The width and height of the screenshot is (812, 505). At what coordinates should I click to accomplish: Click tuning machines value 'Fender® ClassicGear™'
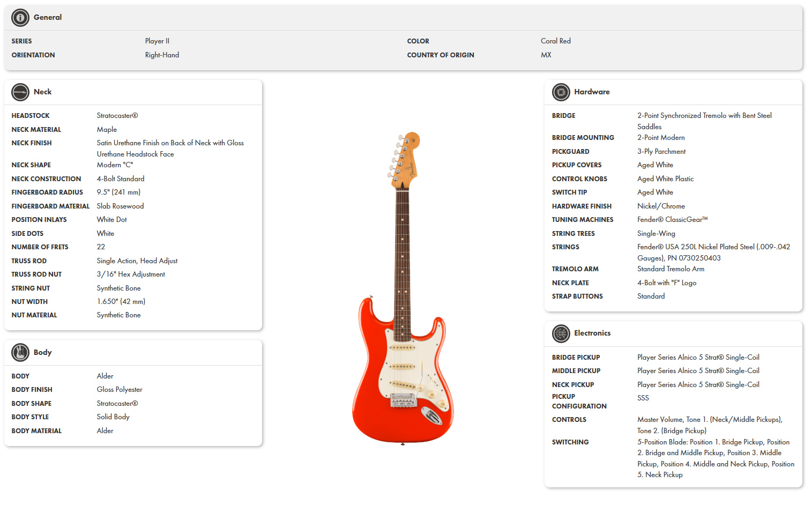(x=673, y=219)
